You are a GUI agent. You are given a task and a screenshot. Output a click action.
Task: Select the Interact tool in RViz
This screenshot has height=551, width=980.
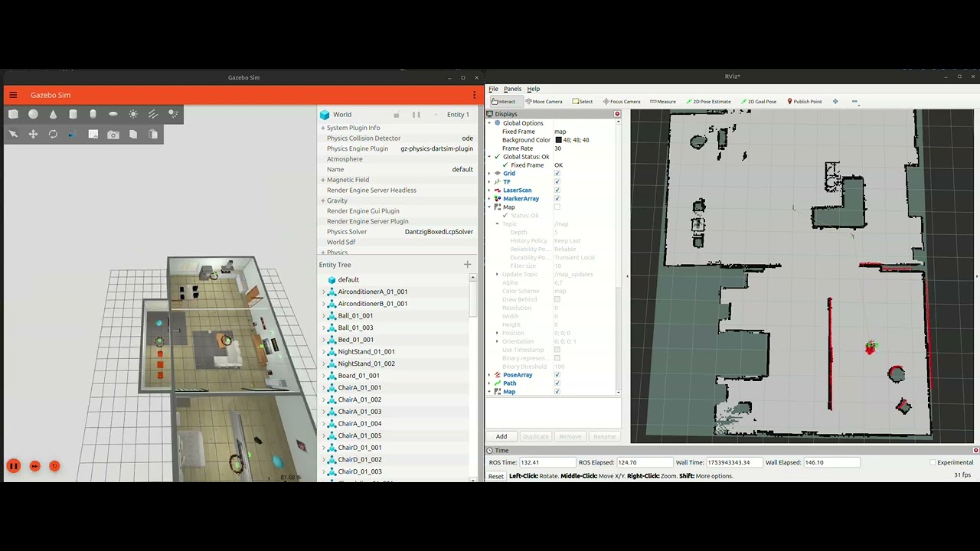[503, 101]
